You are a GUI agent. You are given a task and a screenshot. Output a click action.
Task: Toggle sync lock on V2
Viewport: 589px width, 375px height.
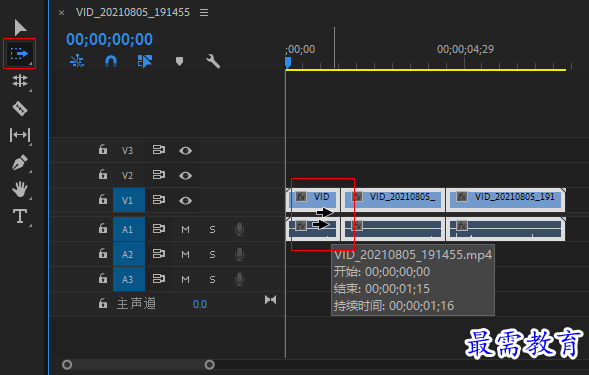click(159, 175)
